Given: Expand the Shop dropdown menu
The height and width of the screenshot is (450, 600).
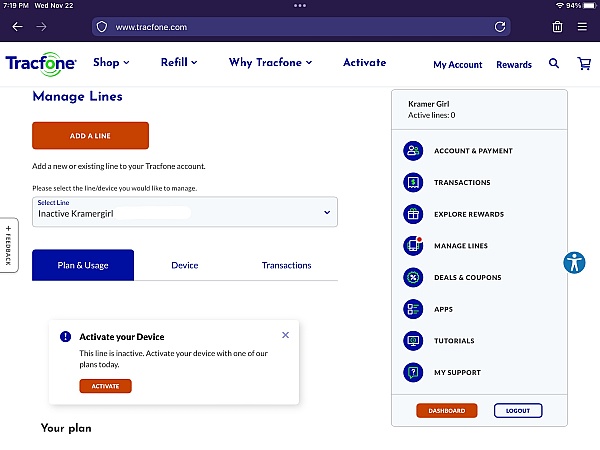Looking at the screenshot, I should click(111, 62).
